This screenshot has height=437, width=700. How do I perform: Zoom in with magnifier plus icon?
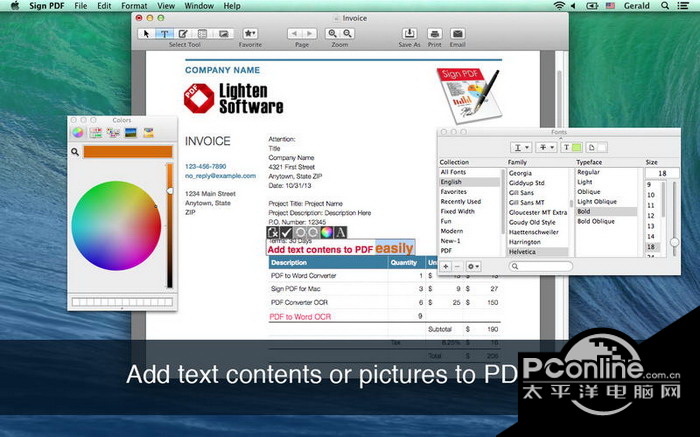(332, 33)
